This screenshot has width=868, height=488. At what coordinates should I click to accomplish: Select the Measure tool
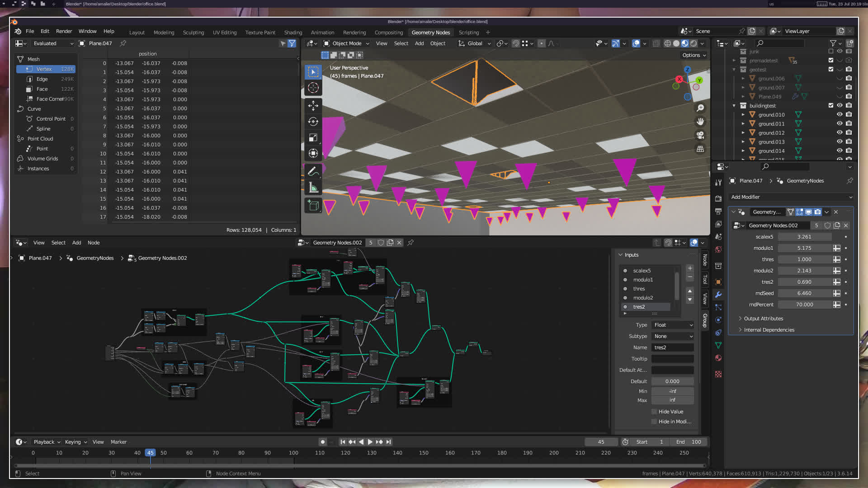313,188
